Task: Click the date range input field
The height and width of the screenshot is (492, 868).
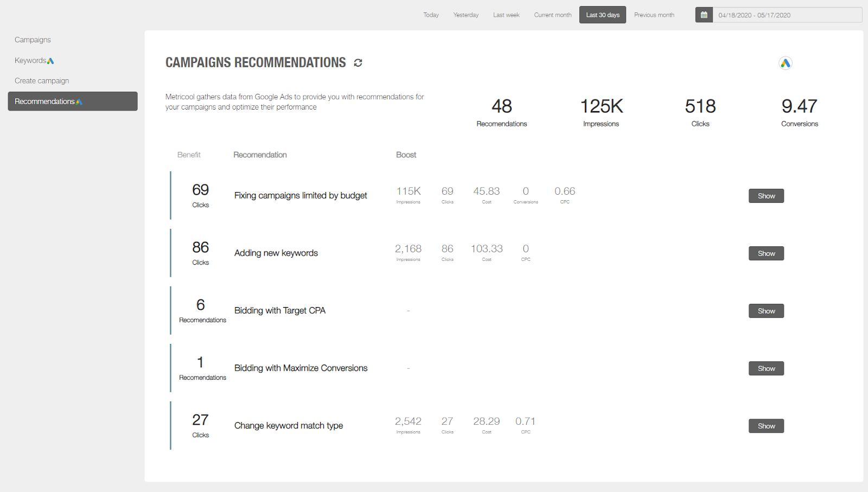Action: tap(787, 15)
